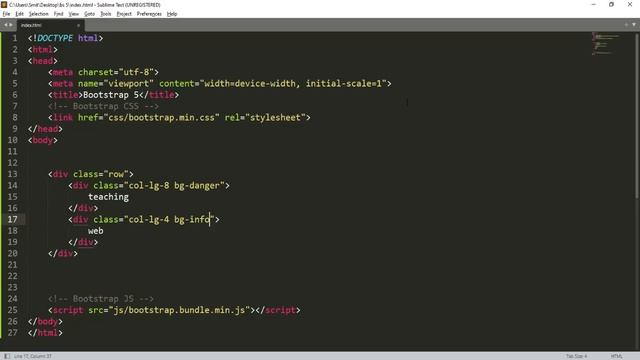The image size is (640, 360).
Task: Minimize the Sublime Text window
Action: [x=593, y=4]
